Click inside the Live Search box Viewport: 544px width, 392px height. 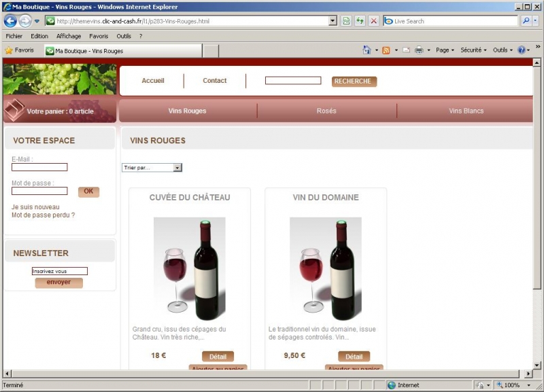[455, 21]
